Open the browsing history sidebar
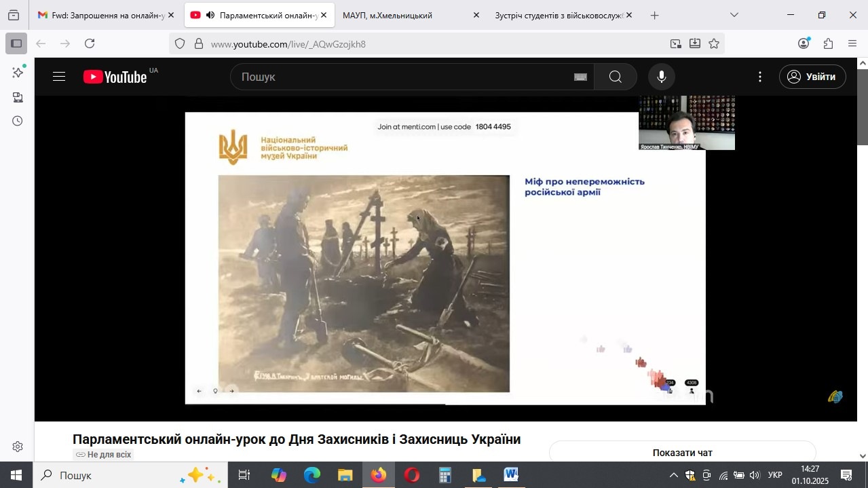Image resolution: width=868 pixels, height=488 pixels. [x=18, y=121]
